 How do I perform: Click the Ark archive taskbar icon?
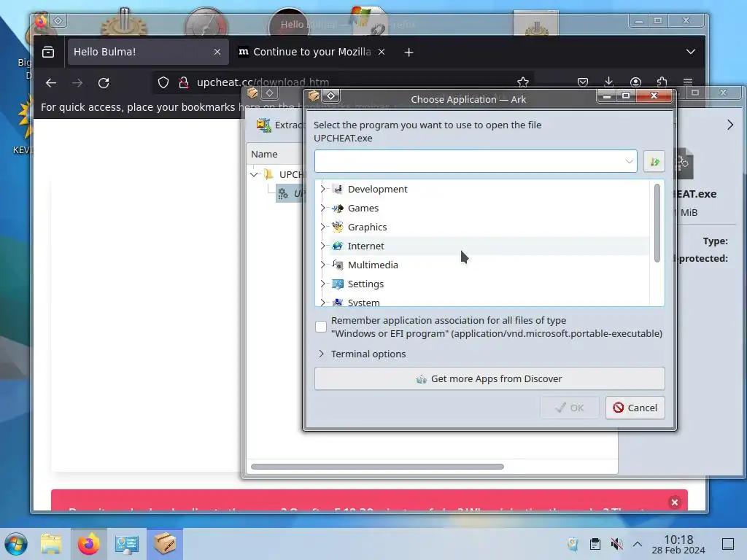tap(165, 544)
